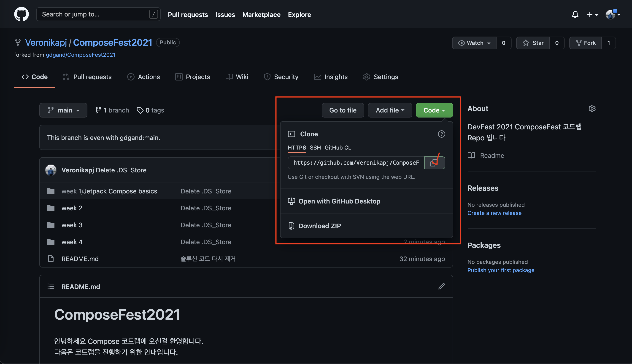Edit README with the pencil icon
This screenshot has width=632, height=364.
(442, 286)
